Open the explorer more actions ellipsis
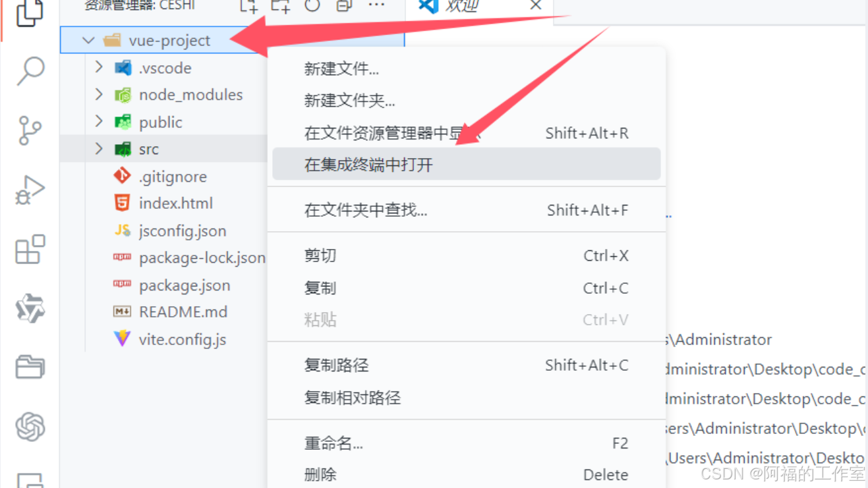This screenshot has width=868, height=488. coord(376,5)
